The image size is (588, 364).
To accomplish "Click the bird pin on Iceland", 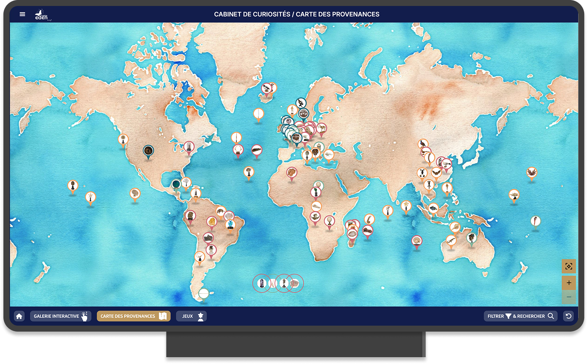I will coord(267,89).
